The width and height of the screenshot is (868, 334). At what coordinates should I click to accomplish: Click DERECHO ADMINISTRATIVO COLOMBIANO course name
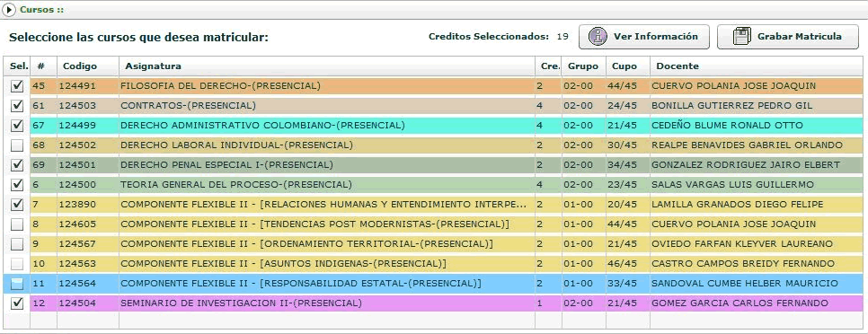(x=262, y=126)
